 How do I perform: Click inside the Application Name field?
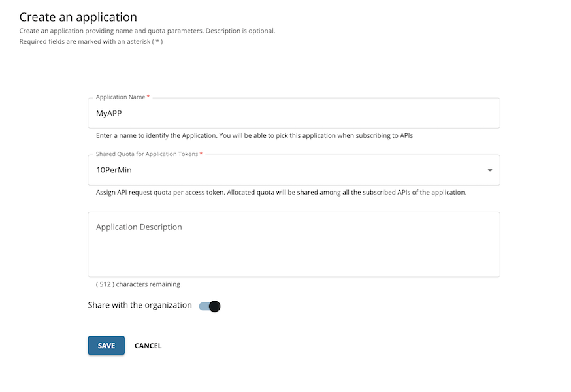click(x=294, y=112)
